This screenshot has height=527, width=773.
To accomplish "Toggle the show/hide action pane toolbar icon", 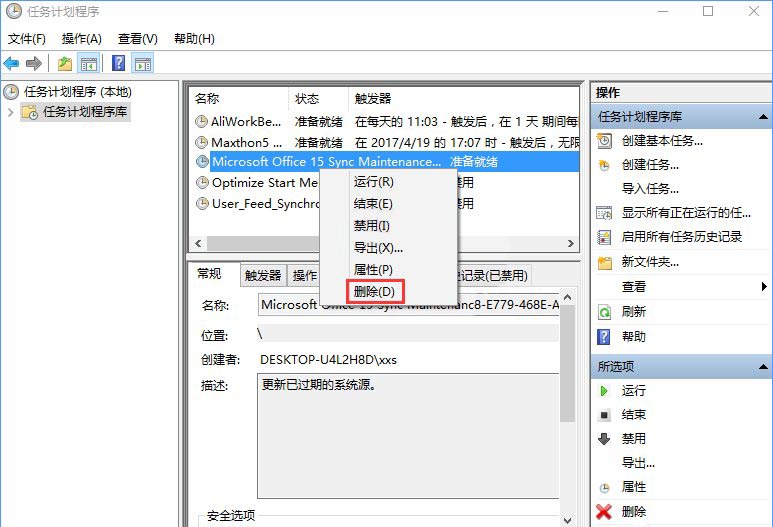I will click(x=143, y=64).
